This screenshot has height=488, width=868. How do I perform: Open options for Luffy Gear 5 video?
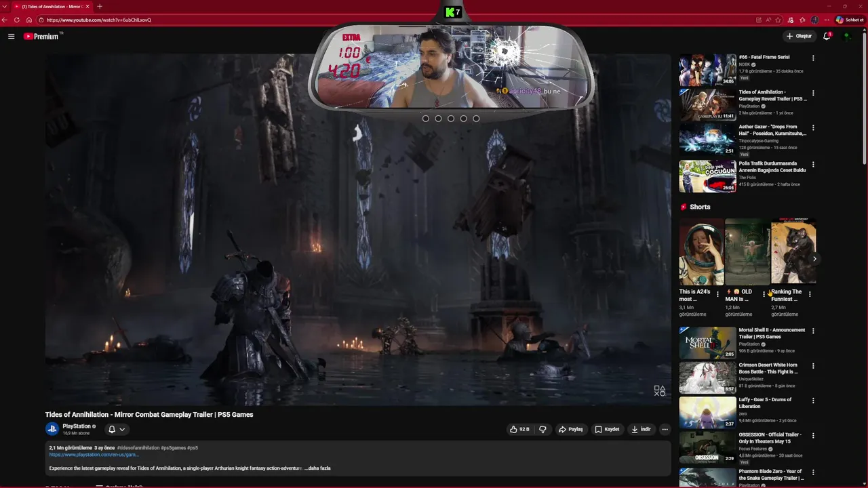(x=813, y=401)
